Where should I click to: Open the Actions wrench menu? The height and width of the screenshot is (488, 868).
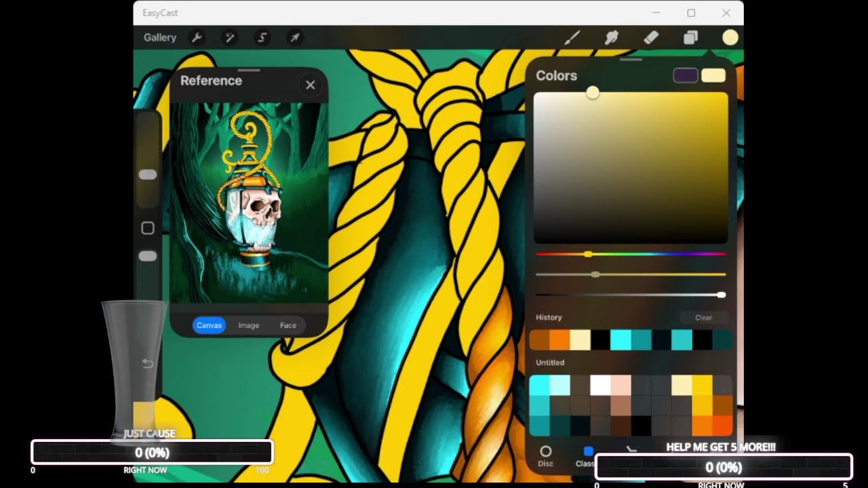click(x=197, y=38)
